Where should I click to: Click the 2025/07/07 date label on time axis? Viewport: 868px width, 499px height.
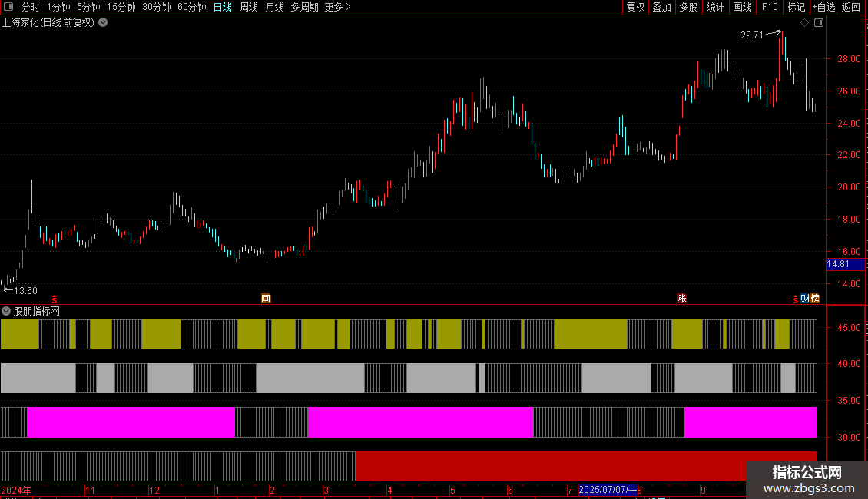pyautogui.click(x=608, y=490)
